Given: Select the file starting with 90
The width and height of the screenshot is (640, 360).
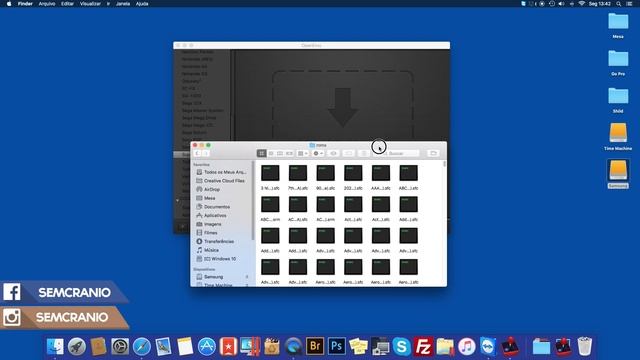Looking at the screenshot, I should [325, 178].
